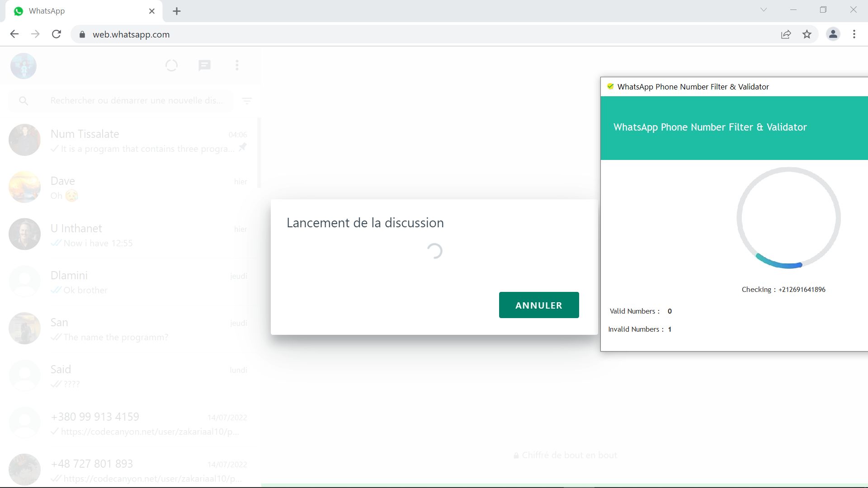Click the Lancement de la discussion heading
868x488 pixels.
coord(365,223)
